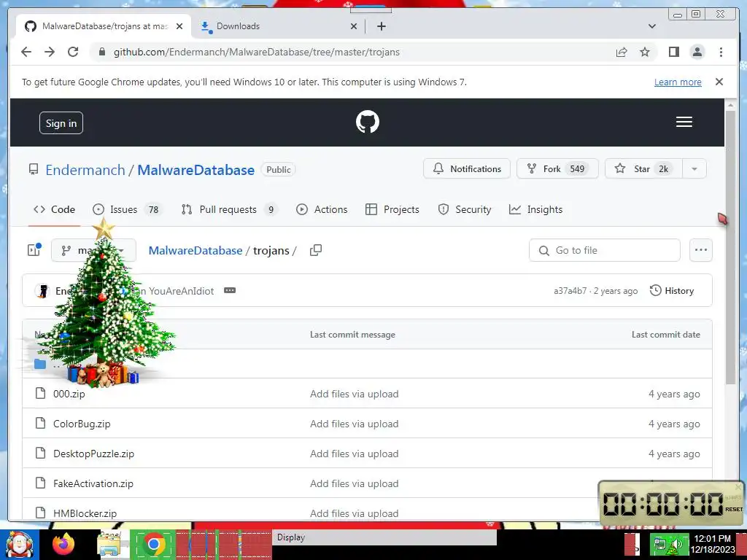Bookmark this page with the star icon
The height and width of the screenshot is (560, 747).
pyautogui.click(x=645, y=52)
